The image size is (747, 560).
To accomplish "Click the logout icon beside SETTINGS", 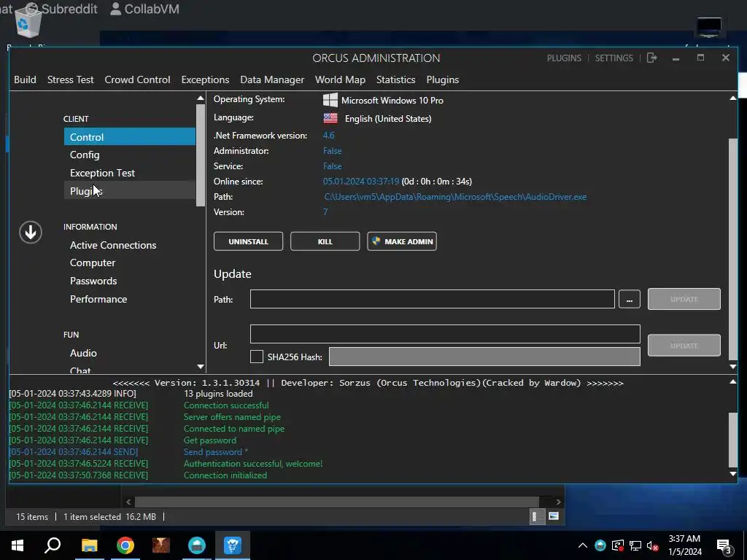I will click(651, 58).
